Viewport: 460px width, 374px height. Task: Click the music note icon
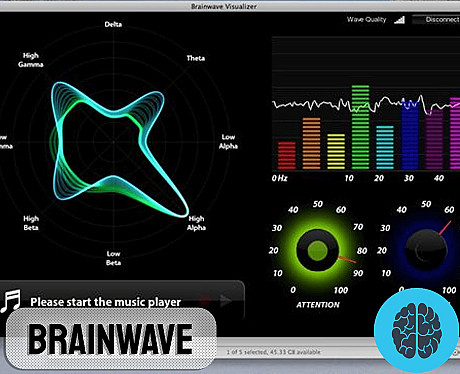click(x=11, y=301)
